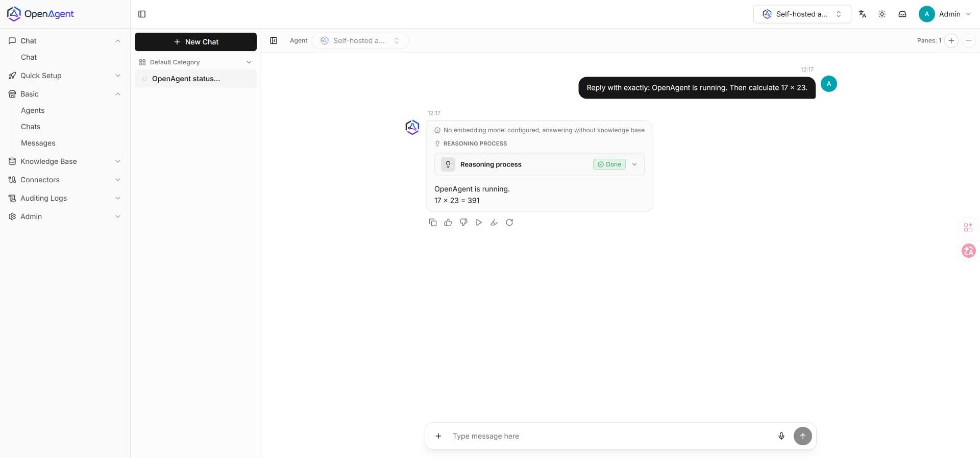Collapse the Basic sidebar section

pos(65,94)
